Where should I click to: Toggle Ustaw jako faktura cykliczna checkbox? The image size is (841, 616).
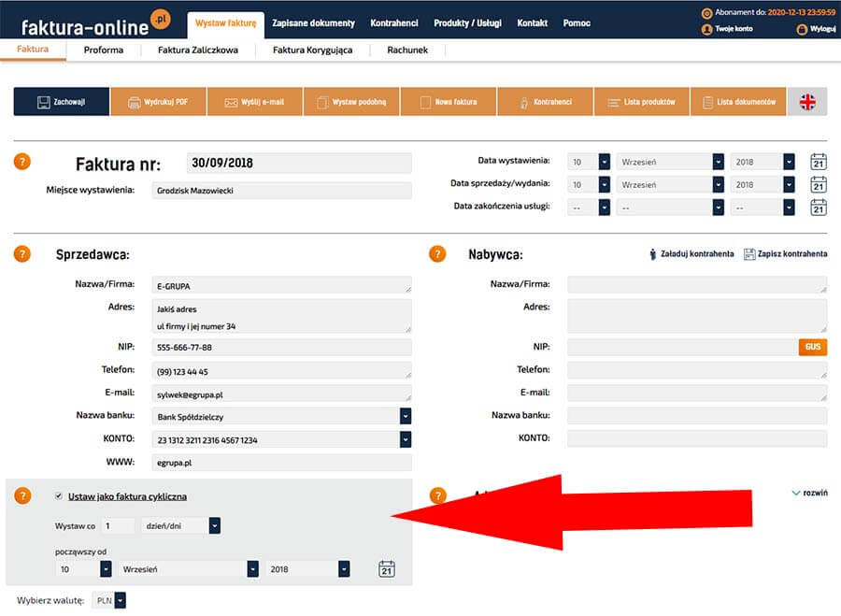click(x=59, y=495)
